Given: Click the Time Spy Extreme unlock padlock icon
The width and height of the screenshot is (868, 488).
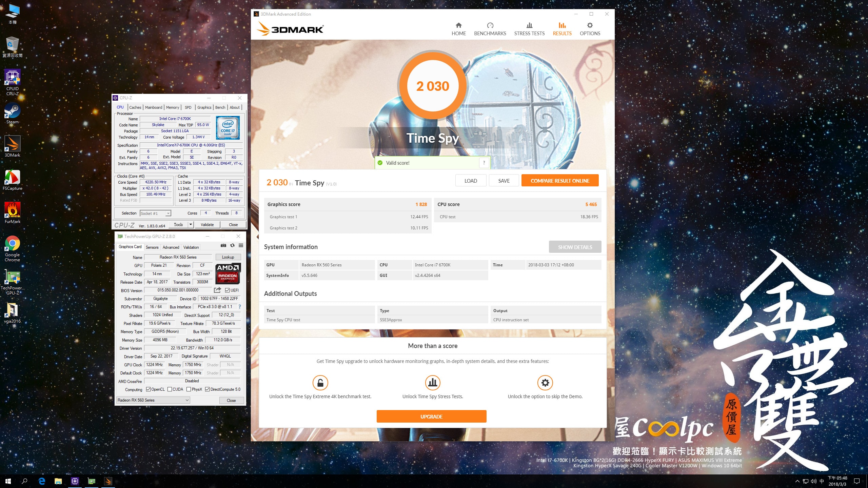Looking at the screenshot, I should pyautogui.click(x=320, y=383).
